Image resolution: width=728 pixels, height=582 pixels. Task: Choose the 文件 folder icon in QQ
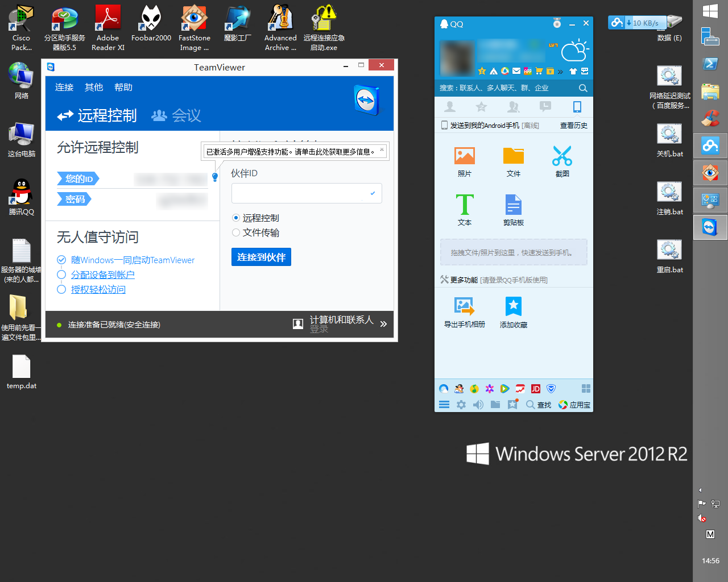(x=514, y=156)
